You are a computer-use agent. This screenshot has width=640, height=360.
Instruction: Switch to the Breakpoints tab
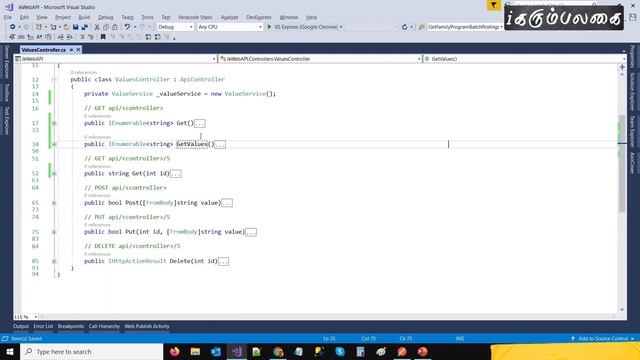71,327
